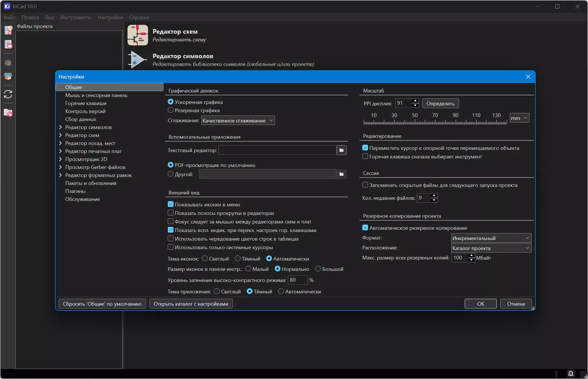Select the Резервная графика radio button
This screenshot has width=588, height=379.
coord(170,110)
